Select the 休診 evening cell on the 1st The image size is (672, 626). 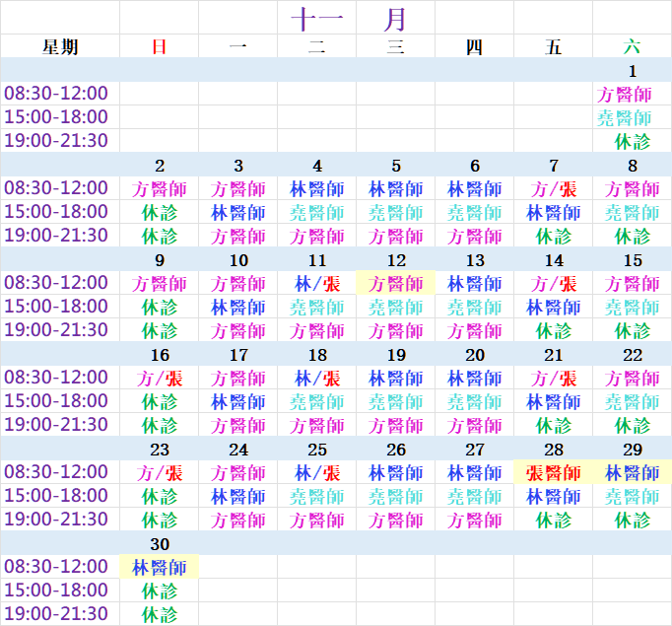633,142
